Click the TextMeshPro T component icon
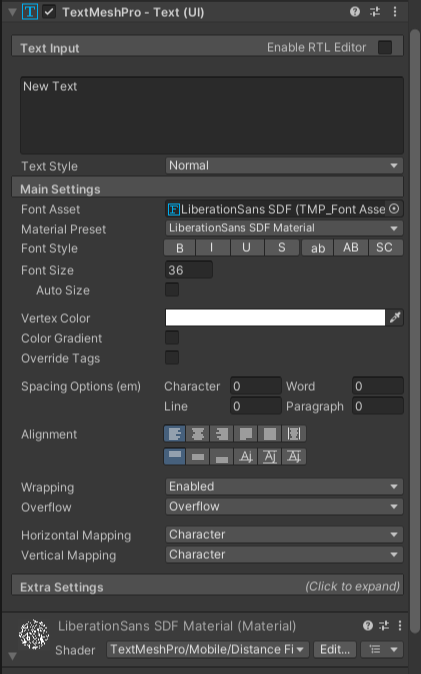The image size is (421, 674). tap(30, 12)
